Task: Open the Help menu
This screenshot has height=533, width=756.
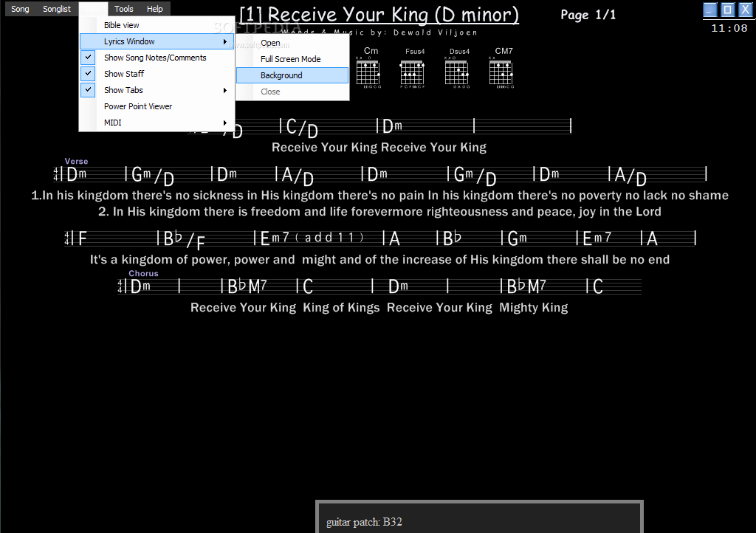Action: coord(154,9)
